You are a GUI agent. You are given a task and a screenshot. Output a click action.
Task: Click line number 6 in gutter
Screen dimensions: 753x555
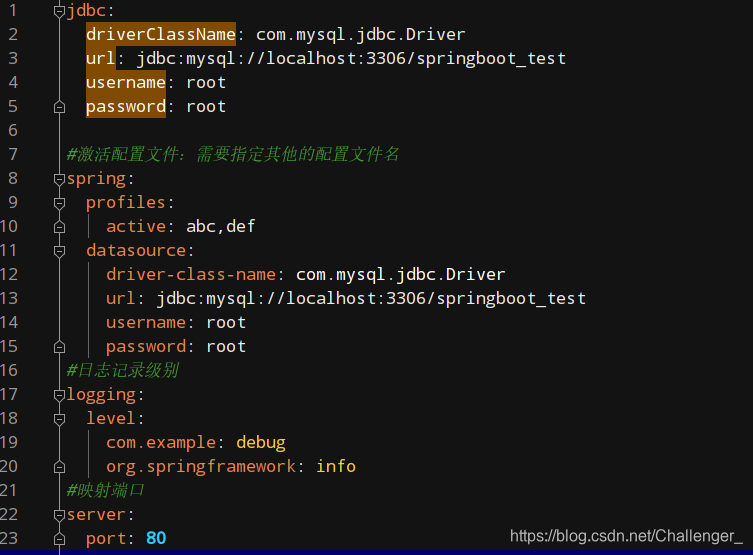pos(13,130)
